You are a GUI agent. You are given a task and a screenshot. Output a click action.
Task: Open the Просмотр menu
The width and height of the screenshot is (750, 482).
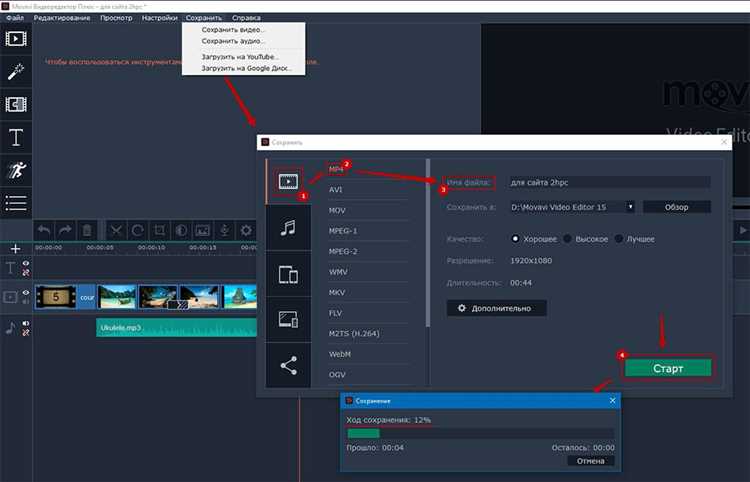point(116,18)
